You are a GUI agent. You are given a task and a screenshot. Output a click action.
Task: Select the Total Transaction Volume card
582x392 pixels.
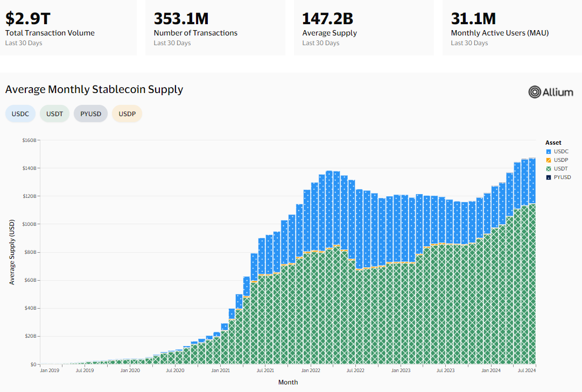[68, 27]
